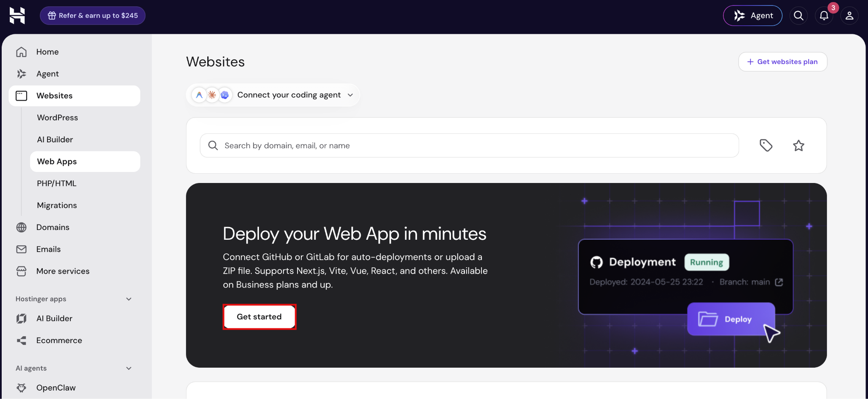Click the Ecommerce icon in sidebar
Viewport: 868px width, 399px height.
[x=21, y=341]
